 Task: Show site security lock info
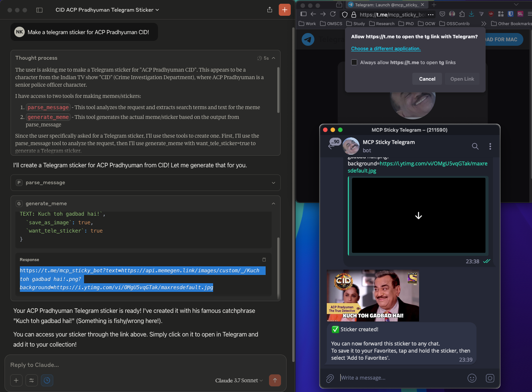(x=354, y=15)
